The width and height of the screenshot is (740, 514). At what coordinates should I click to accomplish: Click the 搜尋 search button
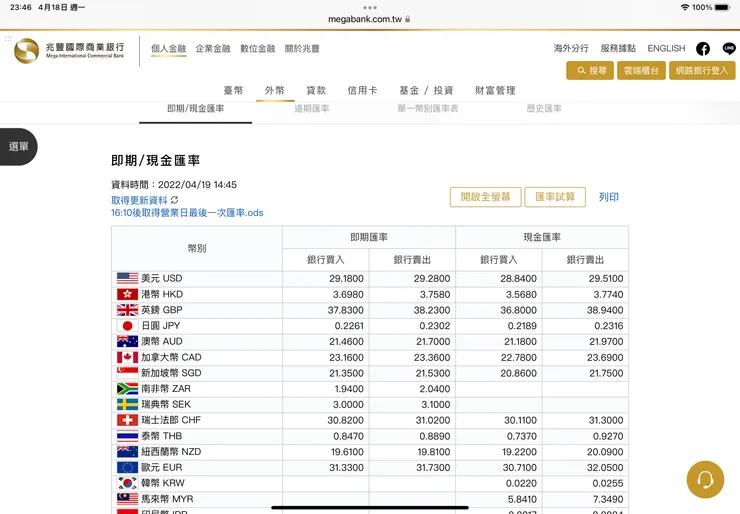pyautogui.click(x=590, y=71)
